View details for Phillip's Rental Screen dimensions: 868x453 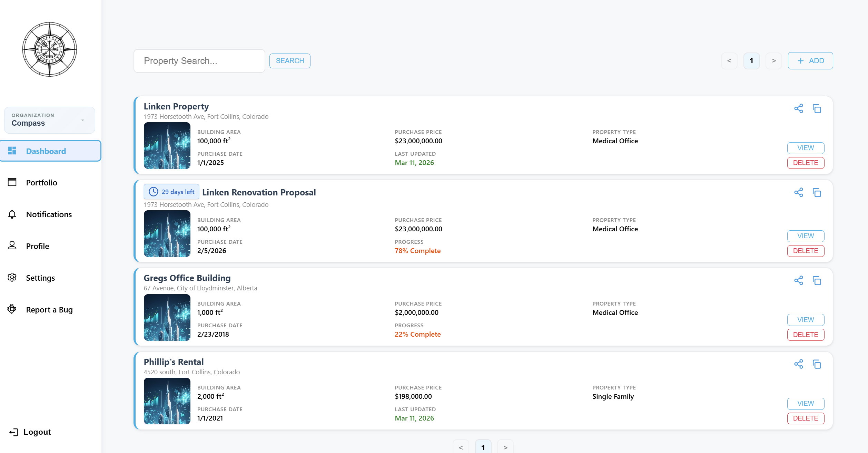[805, 403]
